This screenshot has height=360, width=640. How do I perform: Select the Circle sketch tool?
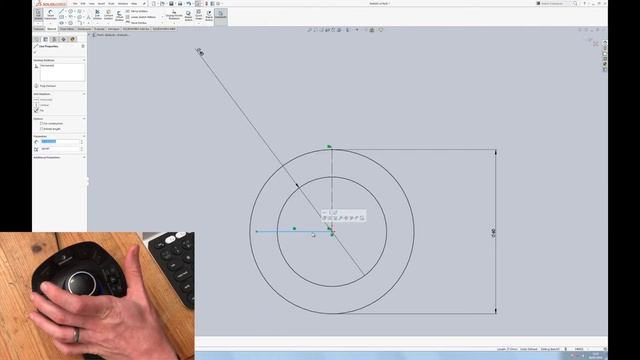point(70,11)
